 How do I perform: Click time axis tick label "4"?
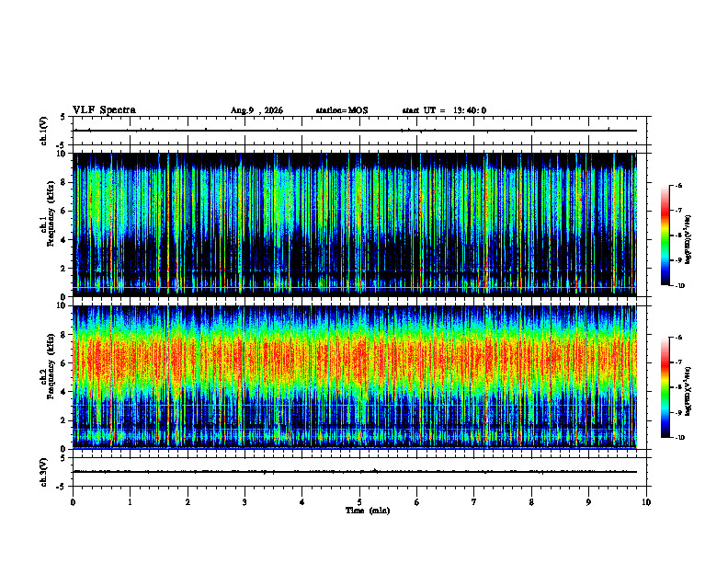302,502
